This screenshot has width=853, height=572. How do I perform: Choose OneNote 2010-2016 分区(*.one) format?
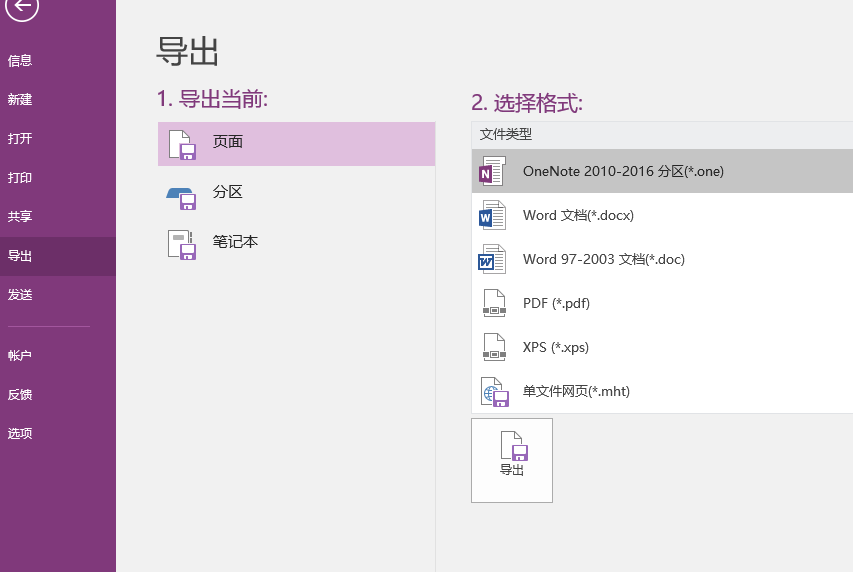[662, 171]
